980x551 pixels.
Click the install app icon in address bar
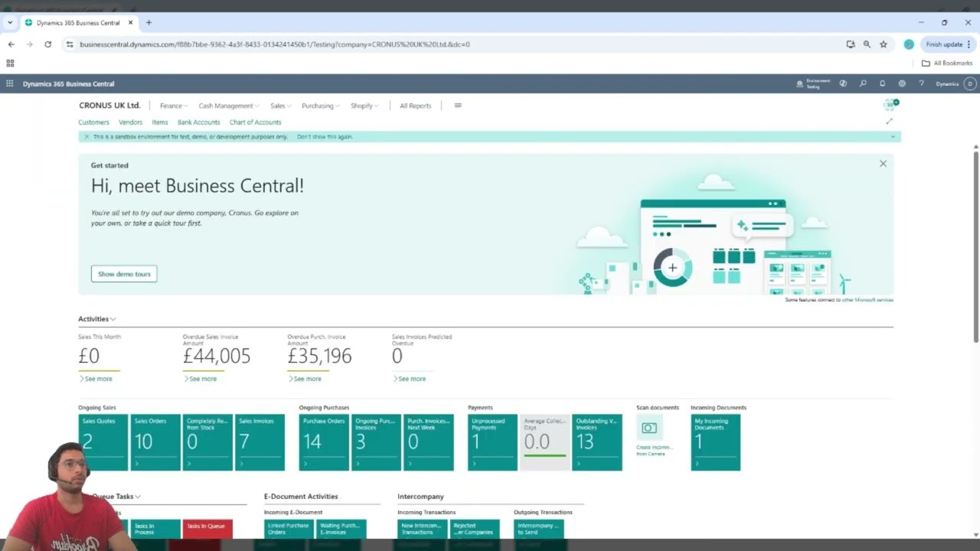[x=851, y=44]
